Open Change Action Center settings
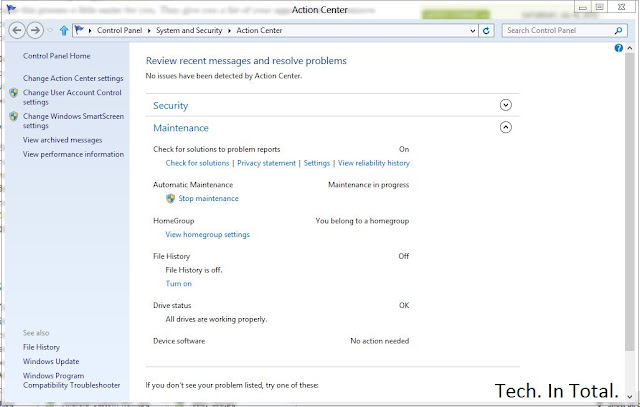640x407 pixels. point(73,78)
